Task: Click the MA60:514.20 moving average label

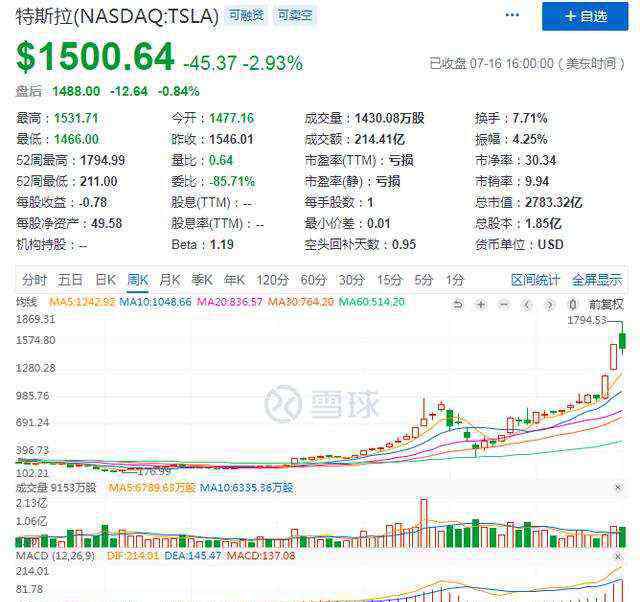Action: (x=372, y=302)
